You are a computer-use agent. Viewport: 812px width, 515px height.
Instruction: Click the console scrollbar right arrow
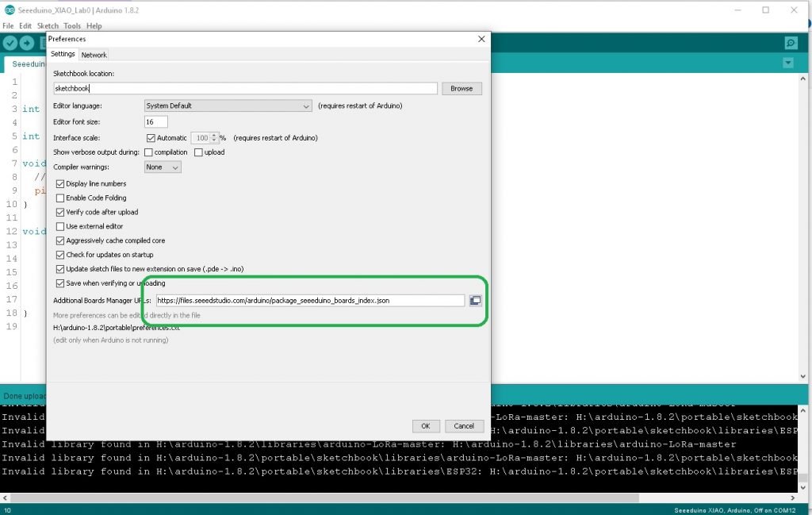click(x=792, y=498)
